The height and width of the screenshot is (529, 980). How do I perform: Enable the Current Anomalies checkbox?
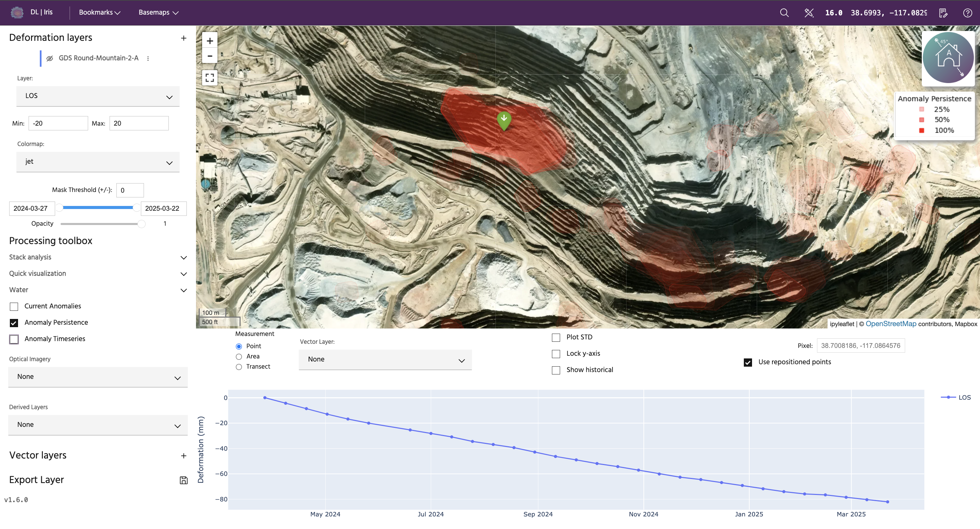tap(14, 306)
